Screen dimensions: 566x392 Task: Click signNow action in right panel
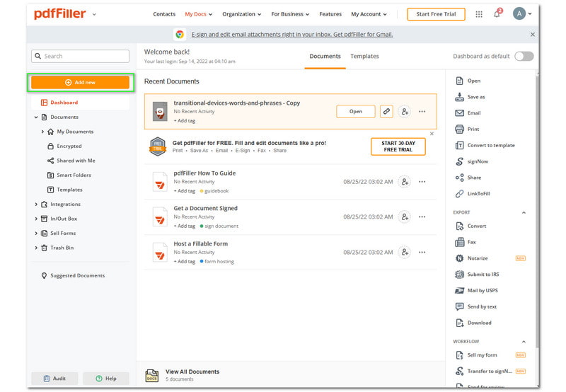click(x=471, y=161)
